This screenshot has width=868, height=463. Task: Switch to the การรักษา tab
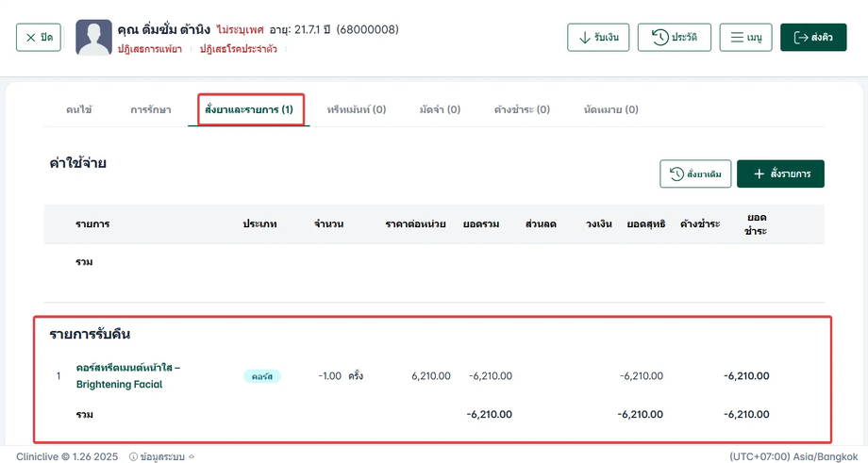(151, 109)
